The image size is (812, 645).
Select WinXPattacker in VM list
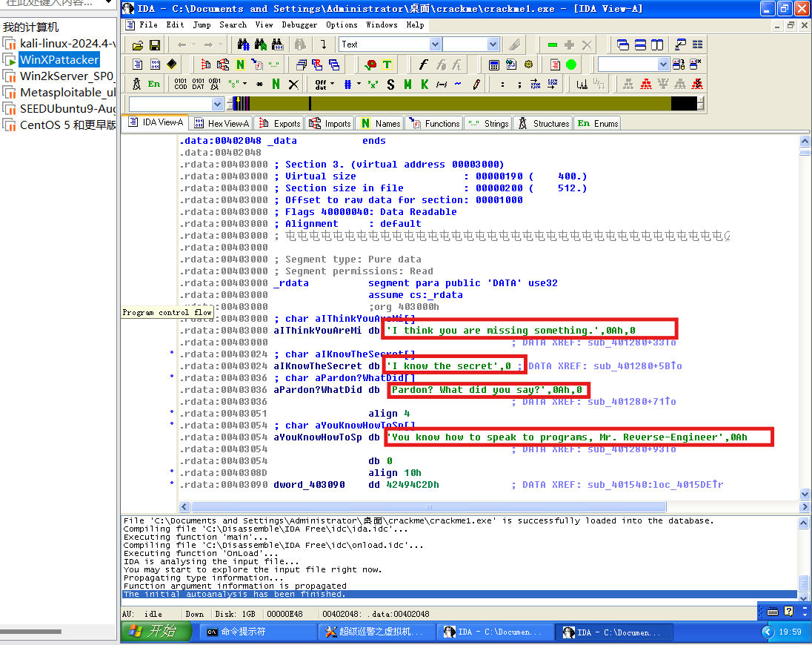click(x=59, y=59)
